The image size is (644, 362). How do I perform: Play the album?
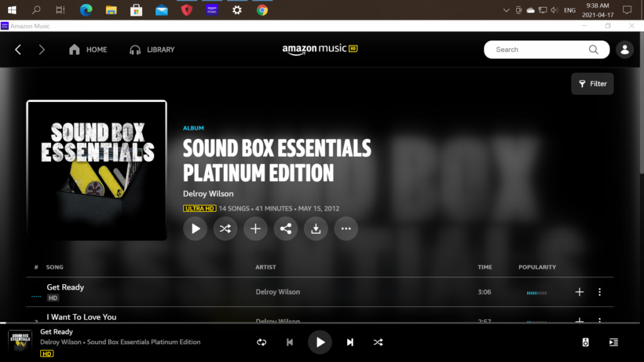point(195,229)
